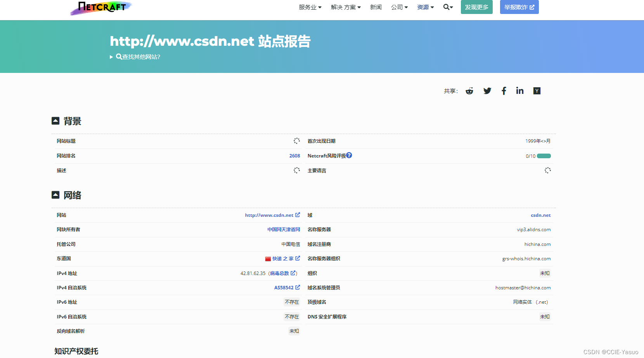Share report on LinkedIn
The height and width of the screenshot is (358, 644).
520,91
